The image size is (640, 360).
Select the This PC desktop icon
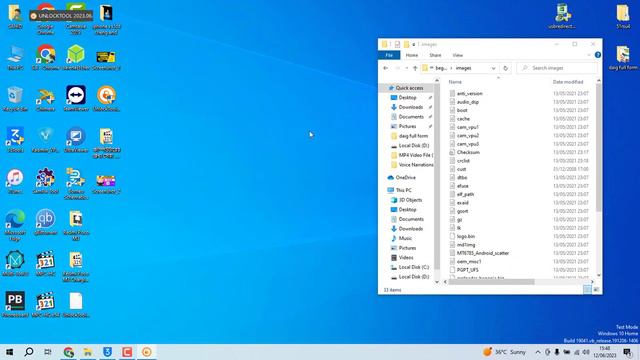15,57
